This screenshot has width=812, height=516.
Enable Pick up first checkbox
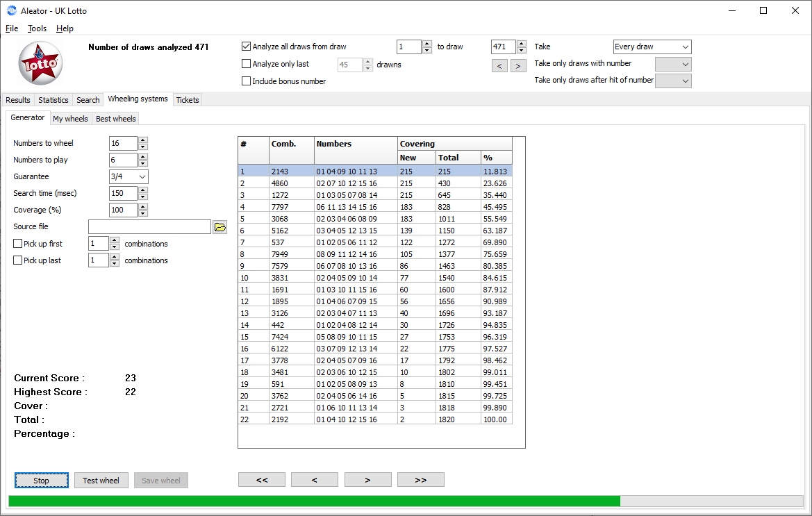17,244
